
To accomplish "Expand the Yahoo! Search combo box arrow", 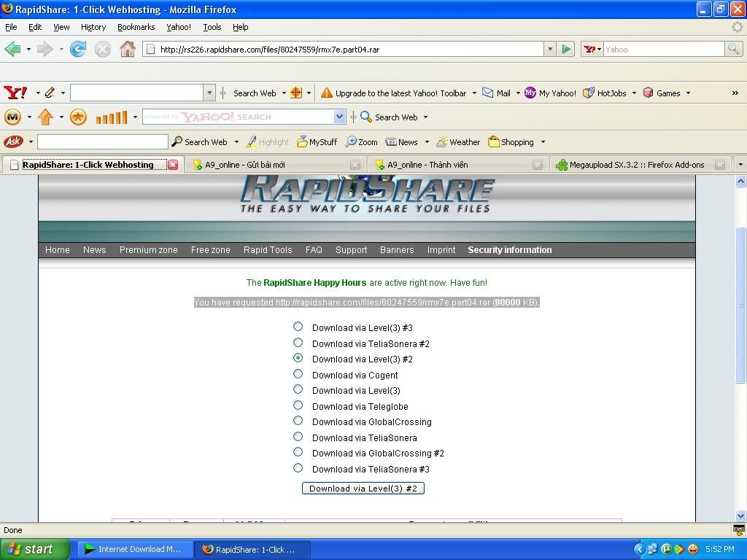I will [x=339, y=117].
